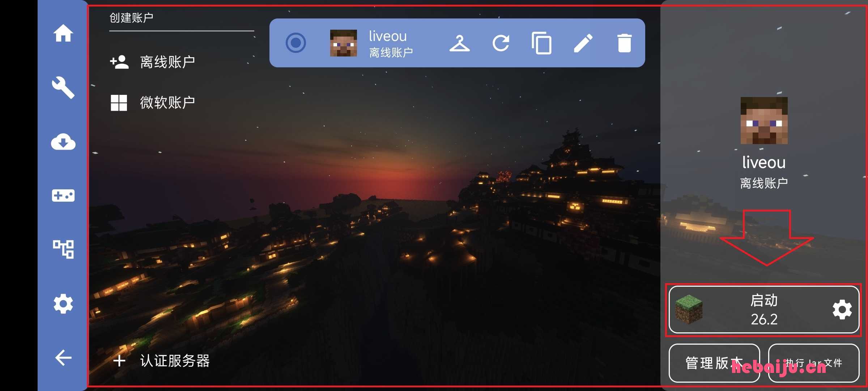Open the cloud download page
The width and height of the screenshot is (868, 391).
pyautogui.click(x=63, y=142)
